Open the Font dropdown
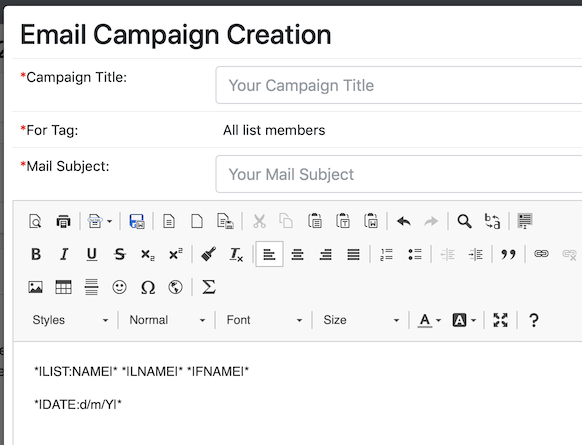The image size is (582, 445). tap(264, 320)
